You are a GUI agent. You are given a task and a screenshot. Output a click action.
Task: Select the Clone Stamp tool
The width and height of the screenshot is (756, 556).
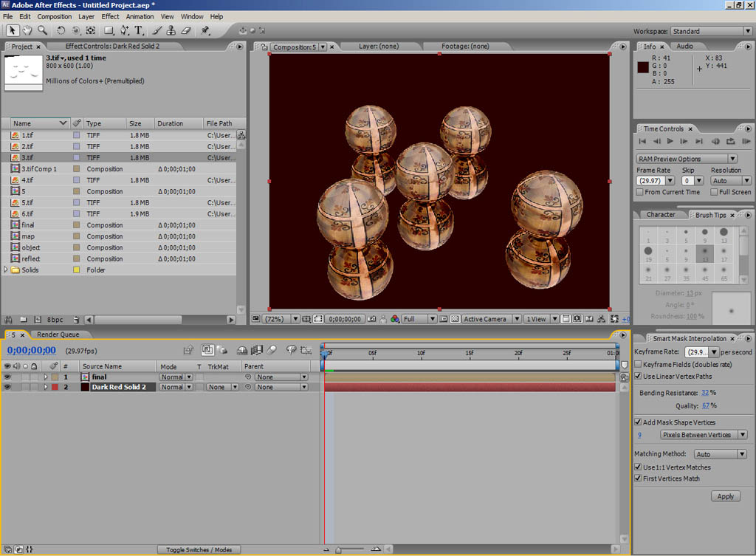tap(171, 30)
